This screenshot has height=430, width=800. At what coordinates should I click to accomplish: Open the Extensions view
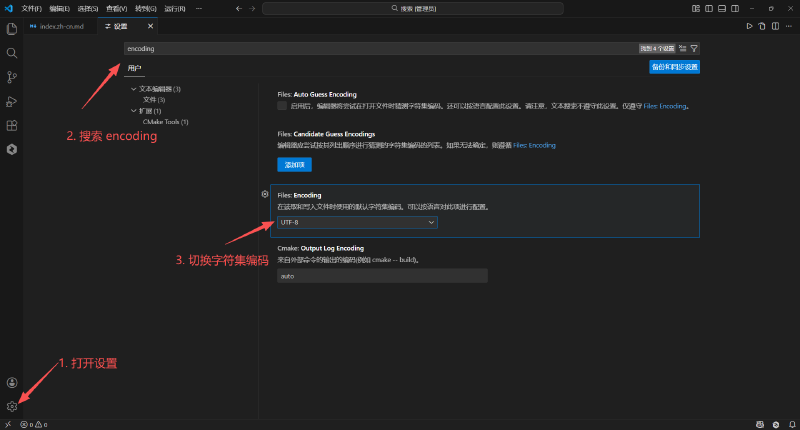(x=12, y=125)
